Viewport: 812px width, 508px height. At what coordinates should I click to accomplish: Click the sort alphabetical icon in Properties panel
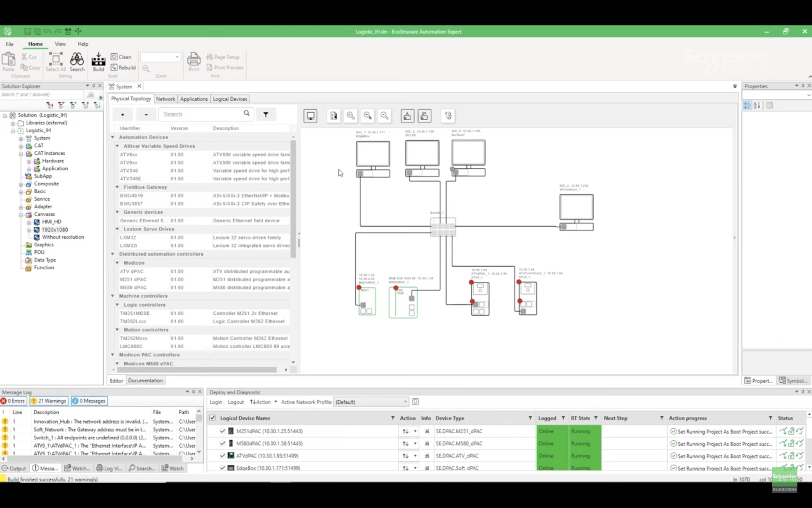point(757,105)
